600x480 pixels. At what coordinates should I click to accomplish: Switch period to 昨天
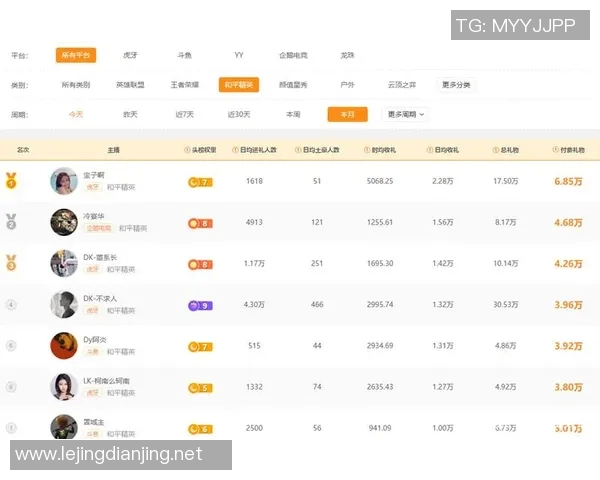130,114
